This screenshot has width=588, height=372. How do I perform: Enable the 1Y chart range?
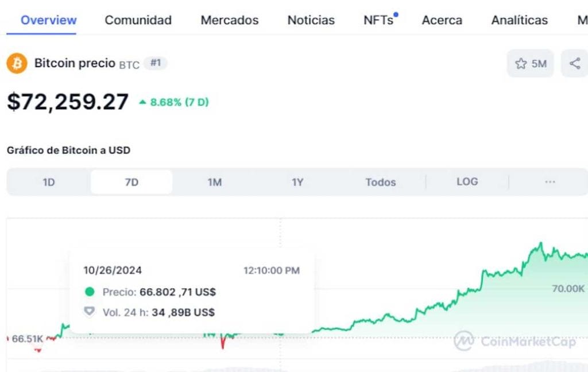(297, 181)
